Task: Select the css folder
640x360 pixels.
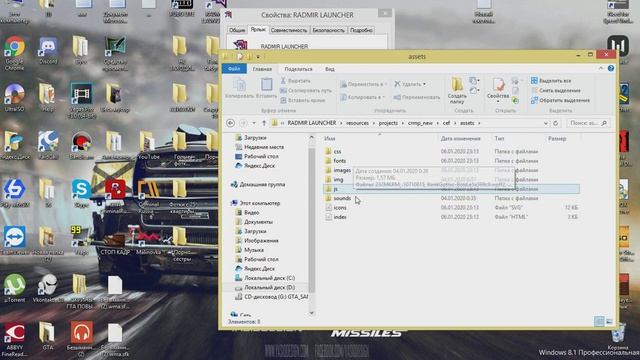Action: [x=337, y=151]
